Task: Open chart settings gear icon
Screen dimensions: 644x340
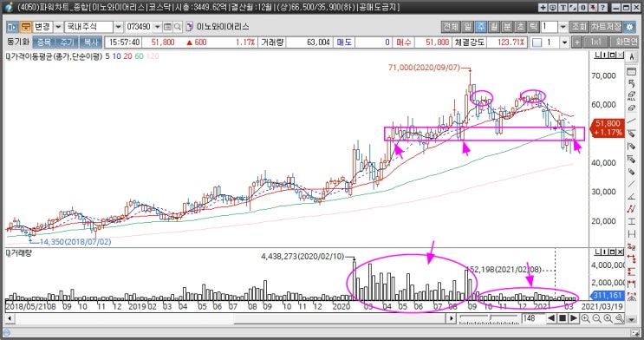Action: (x=629, y=27)
